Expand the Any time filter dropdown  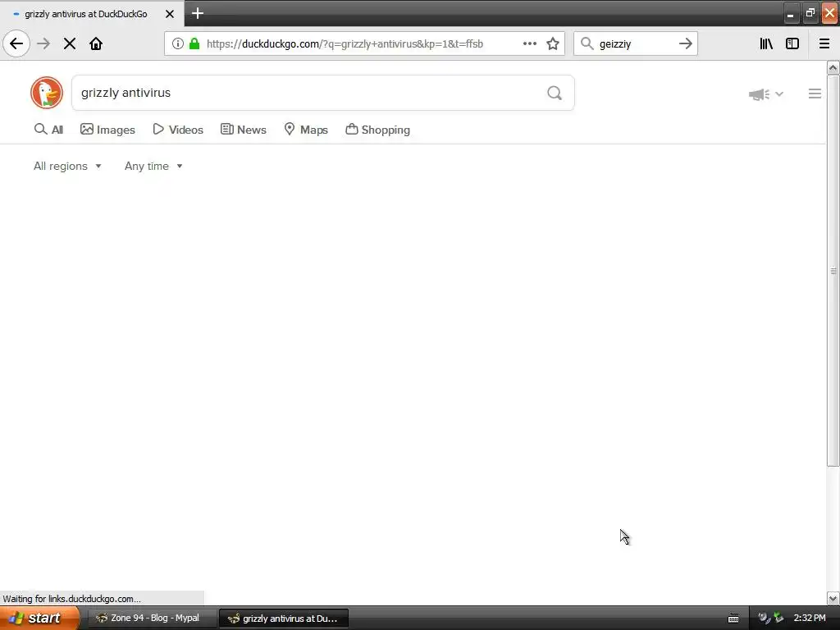[x=153, y=166]
